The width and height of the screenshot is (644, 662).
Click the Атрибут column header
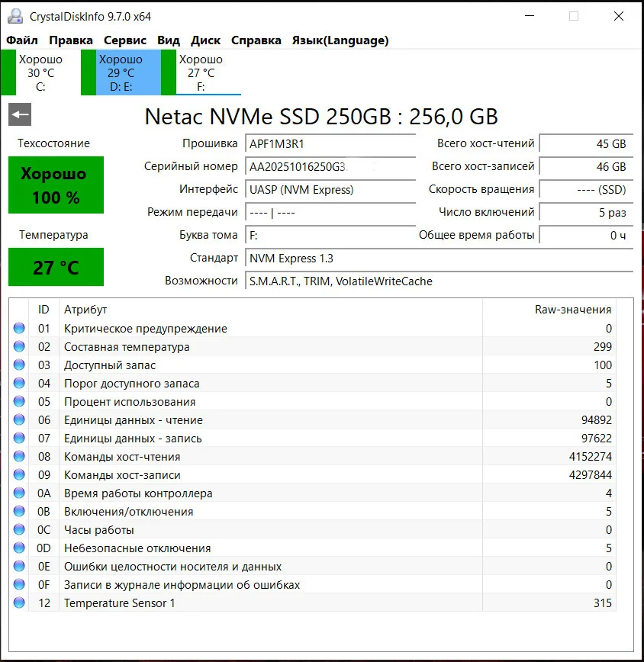pyautogui.click(x=271, y=310)
